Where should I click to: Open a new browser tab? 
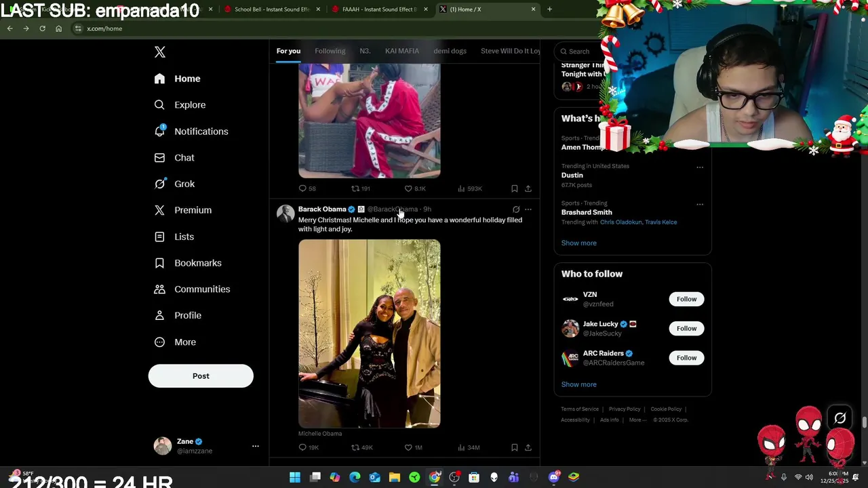pos(549,9)
